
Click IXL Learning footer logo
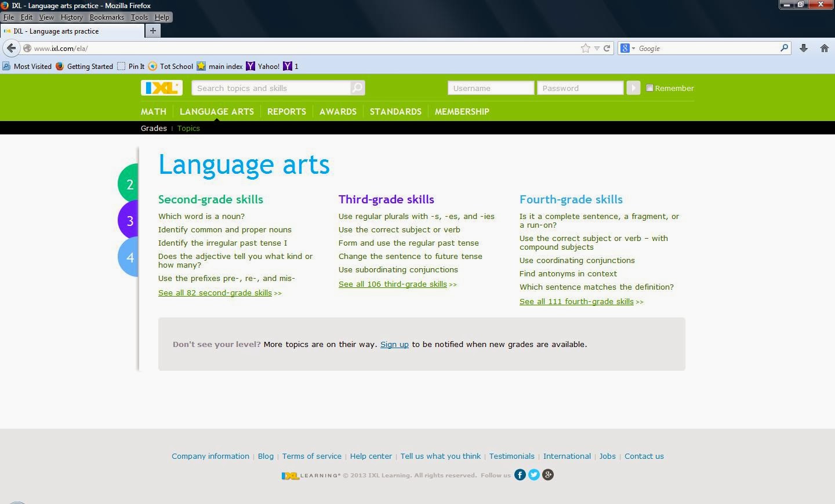coord(311,476)
